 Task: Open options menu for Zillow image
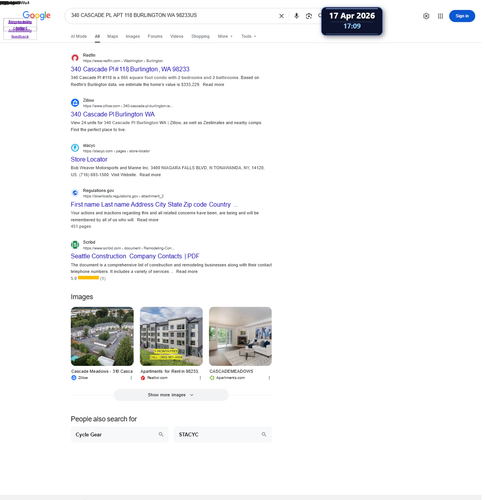[131, 378]
